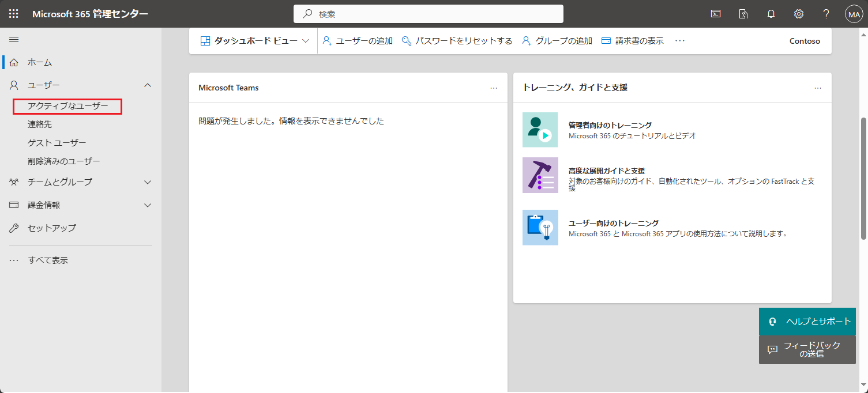
Task: Click ユーザーの追加 in the toolbar
Action: [x=358, y=41]
